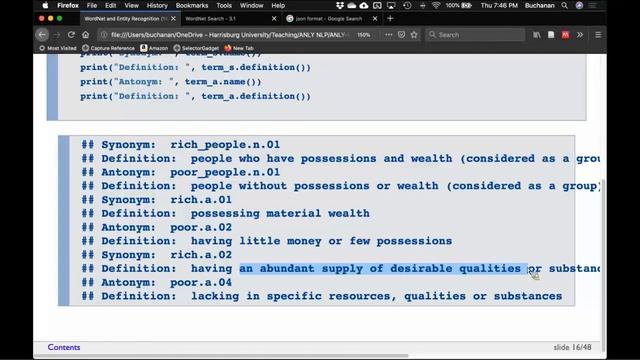Click the text 'poor_people.n.01'
The height and width of the screenshot is (360, 640).
click(x=225, y=172)
